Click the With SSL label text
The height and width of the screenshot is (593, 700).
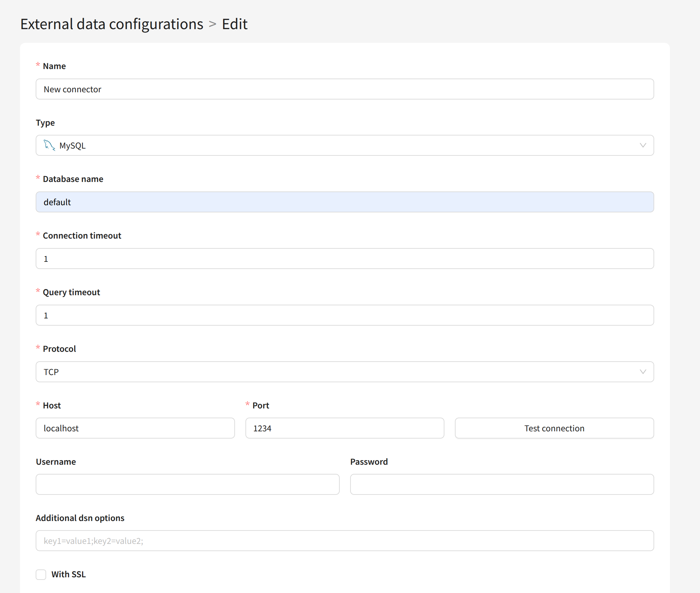[69, 574]
